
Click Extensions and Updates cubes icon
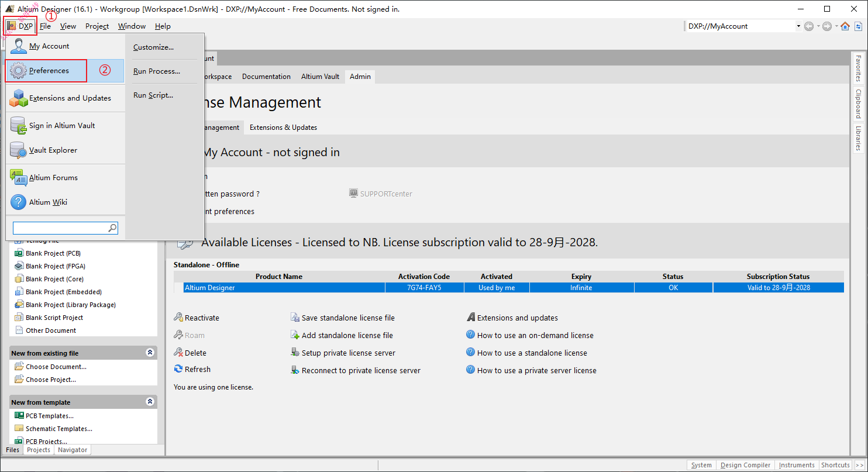click(x=18, y=98)
